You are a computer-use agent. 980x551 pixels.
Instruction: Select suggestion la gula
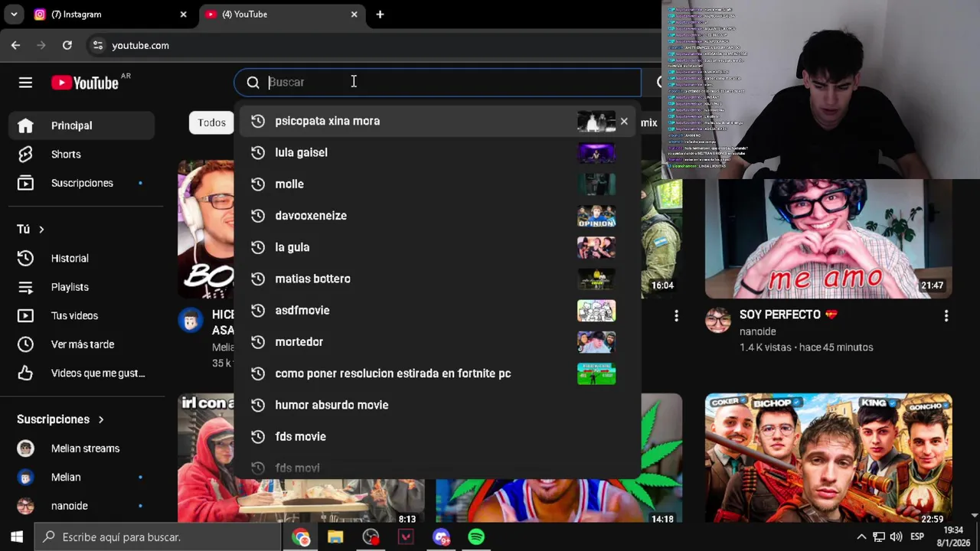(437, 247)
